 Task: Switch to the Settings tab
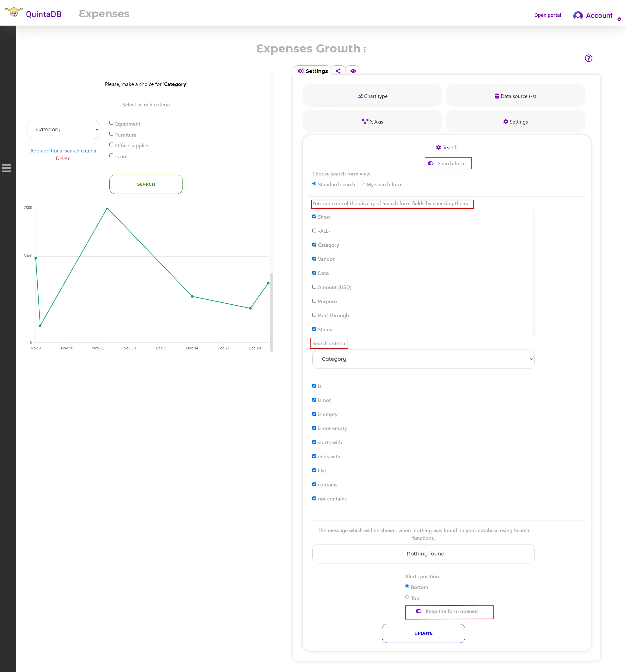click(x=313, y=71)
